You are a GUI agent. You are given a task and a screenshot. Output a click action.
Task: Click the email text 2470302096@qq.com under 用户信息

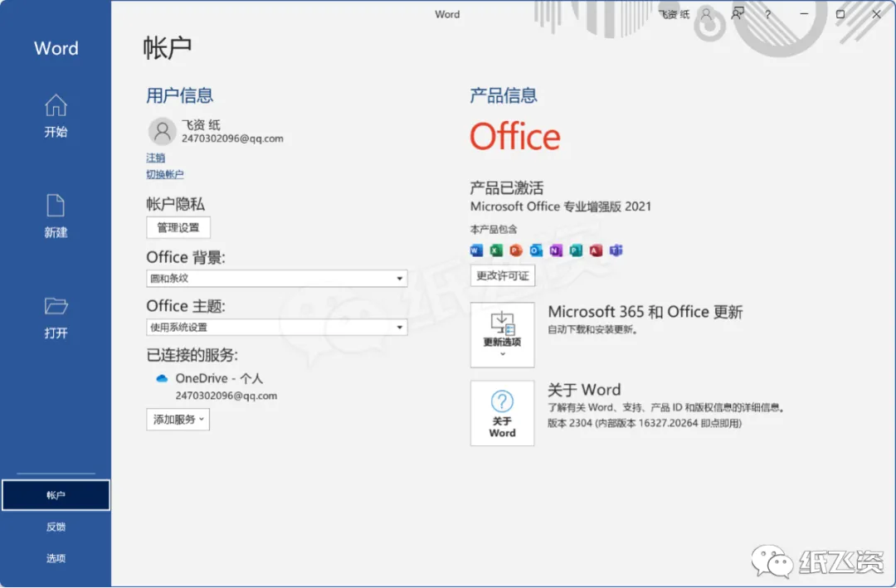[x=232, y=138]
